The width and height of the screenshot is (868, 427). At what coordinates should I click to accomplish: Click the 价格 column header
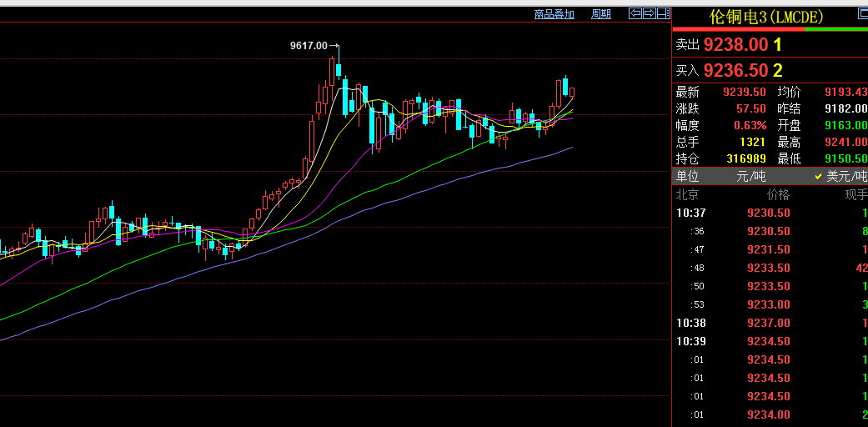[777, 195]
